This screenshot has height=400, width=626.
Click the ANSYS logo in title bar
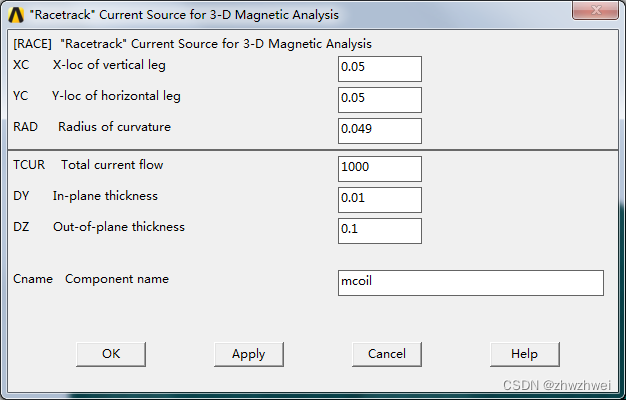[15, 15]
